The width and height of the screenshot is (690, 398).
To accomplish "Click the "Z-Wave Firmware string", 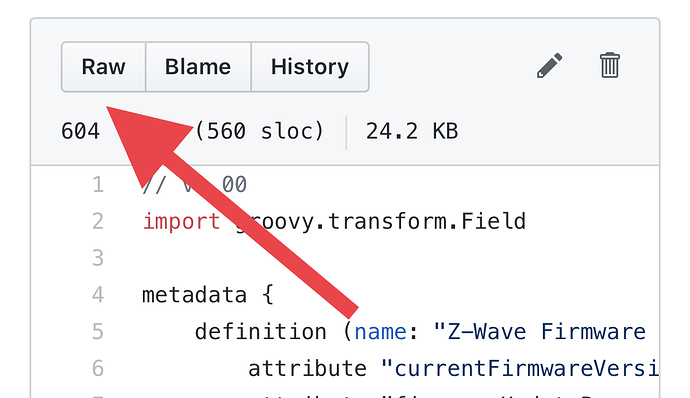I will 540,332.
